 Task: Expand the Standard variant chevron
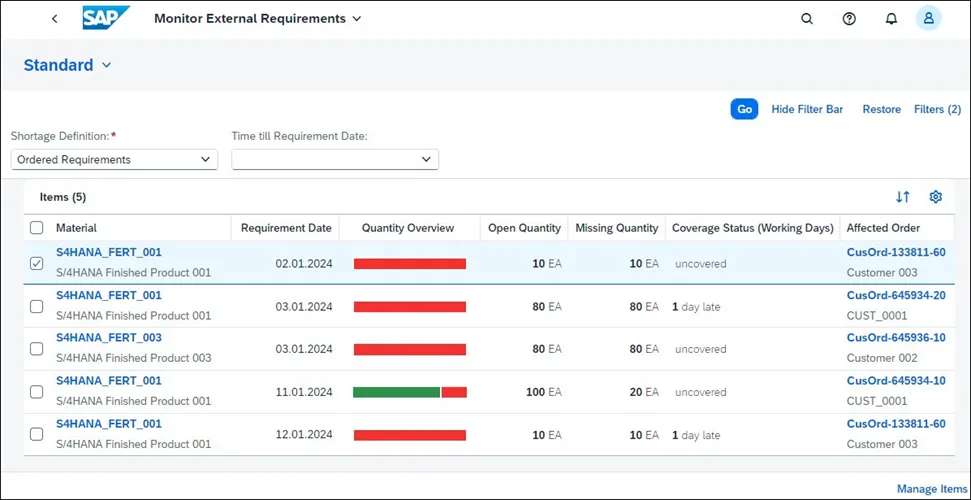[107, 65]
